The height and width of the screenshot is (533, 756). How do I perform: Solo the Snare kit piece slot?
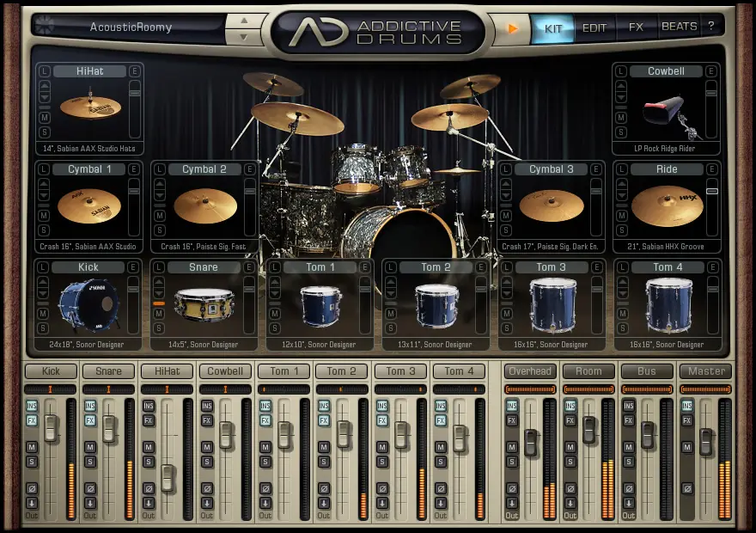(159, 328)
